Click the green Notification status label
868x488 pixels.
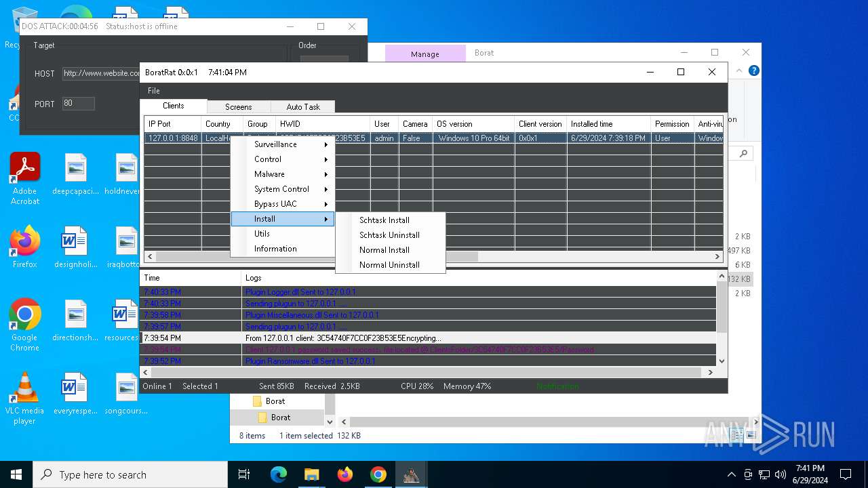[557, 386]
